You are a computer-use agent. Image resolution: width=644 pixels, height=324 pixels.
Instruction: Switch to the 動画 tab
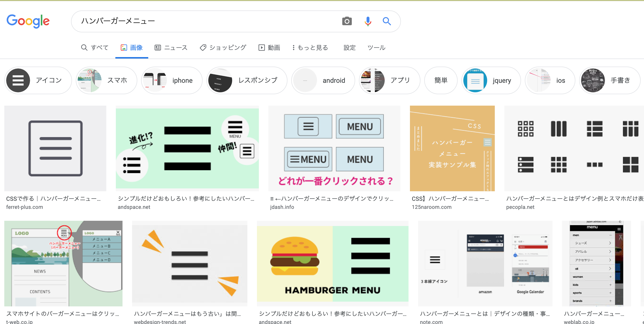[269, 47]
